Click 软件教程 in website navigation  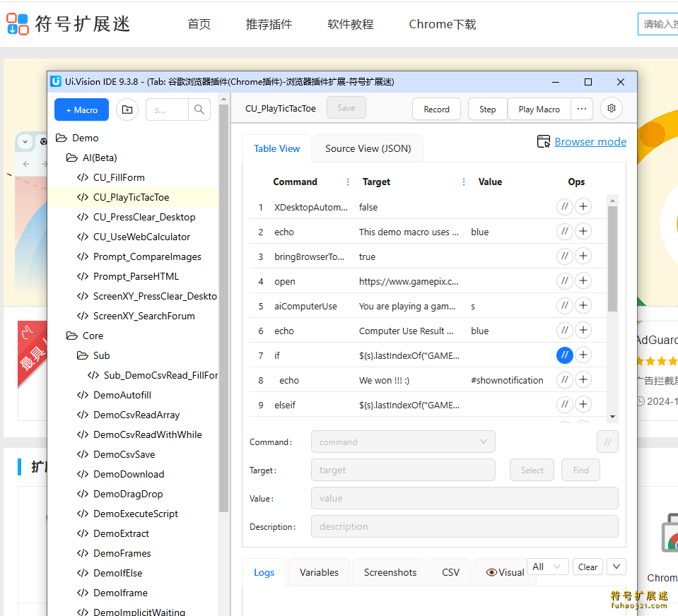350,24
